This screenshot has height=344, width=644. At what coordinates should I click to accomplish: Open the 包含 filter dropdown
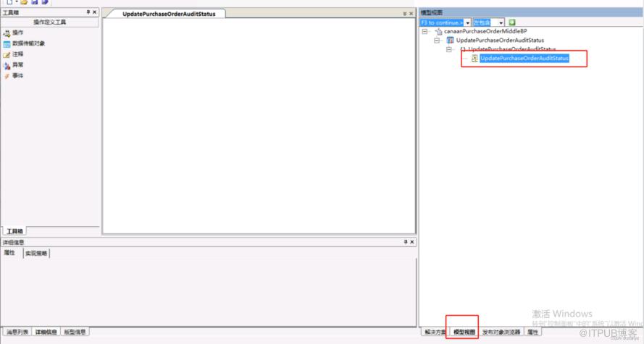point(501,22)
